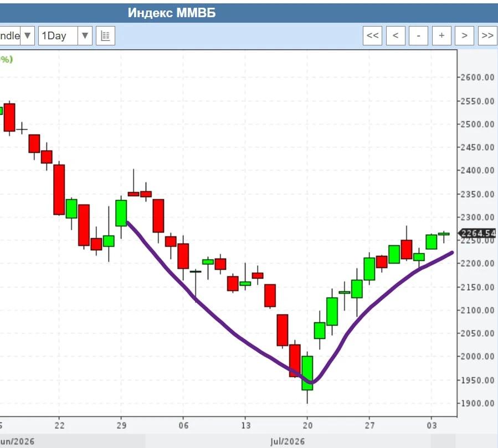Viewport: 498px width, 448px height.
Task: Click the date label 13 on axis
Action: click(x=245, y=425)
